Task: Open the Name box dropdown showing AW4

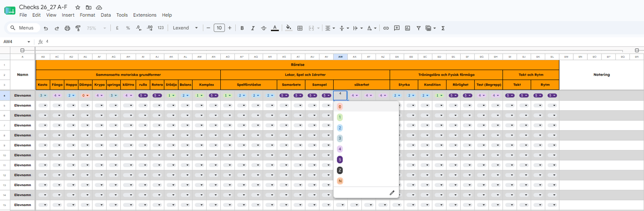Action: pos(29,42)
